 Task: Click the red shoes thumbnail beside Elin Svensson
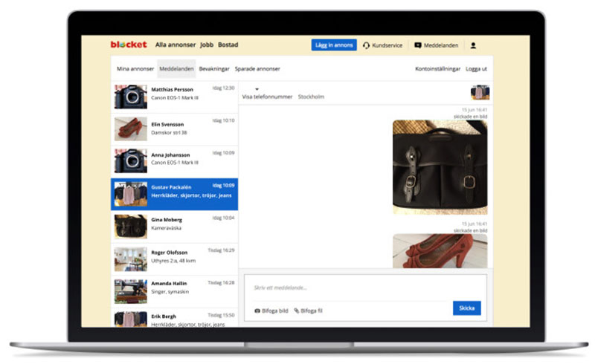point(131,129)
